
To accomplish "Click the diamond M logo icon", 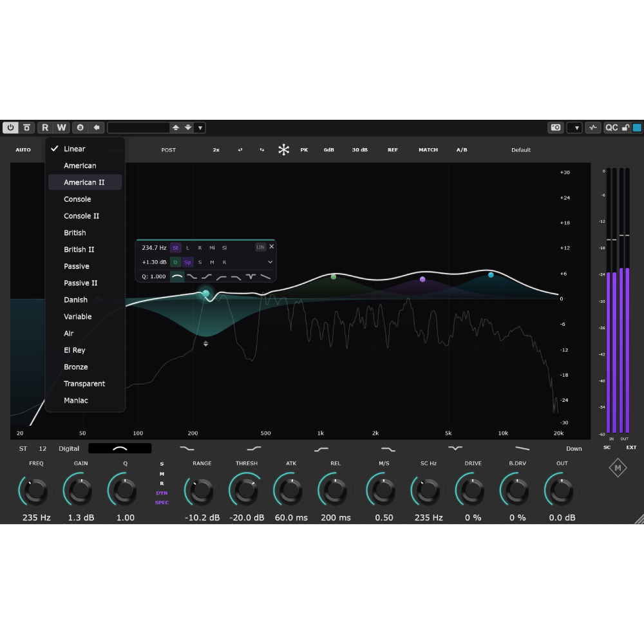I will pos(618,469).
